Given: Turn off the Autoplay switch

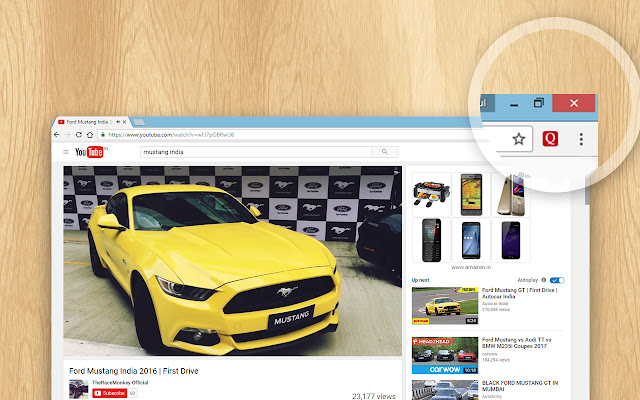Looking at the screenshot, I should tap(557, 280).
